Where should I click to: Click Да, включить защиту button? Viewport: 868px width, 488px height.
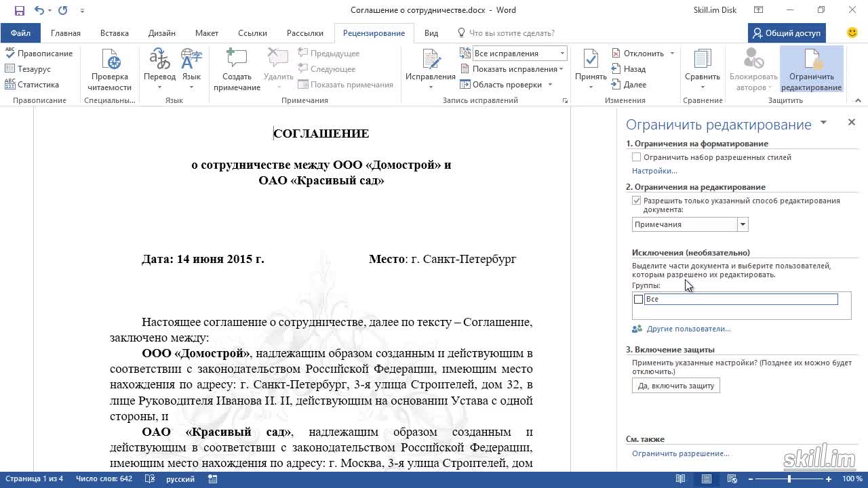tap(676, 386)
